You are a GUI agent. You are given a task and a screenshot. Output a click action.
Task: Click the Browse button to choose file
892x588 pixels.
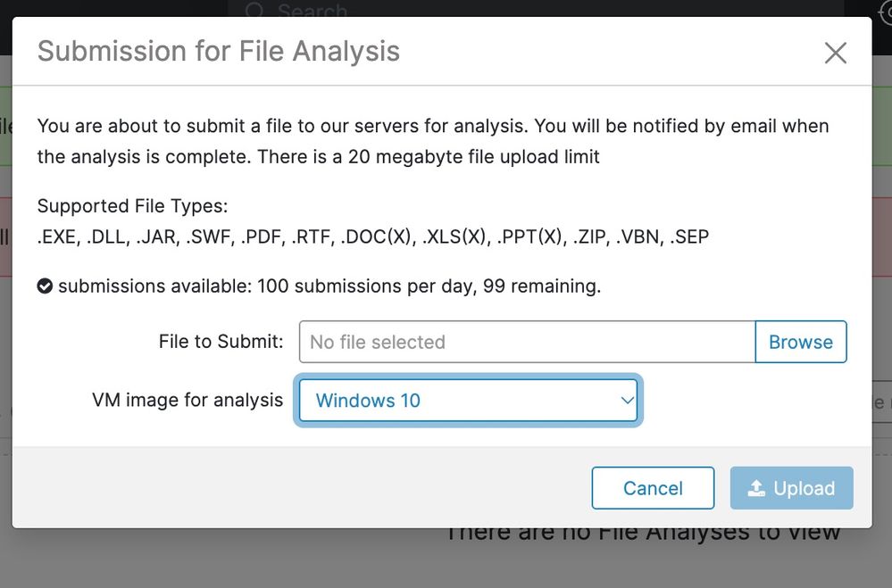[x=800, y=342]
